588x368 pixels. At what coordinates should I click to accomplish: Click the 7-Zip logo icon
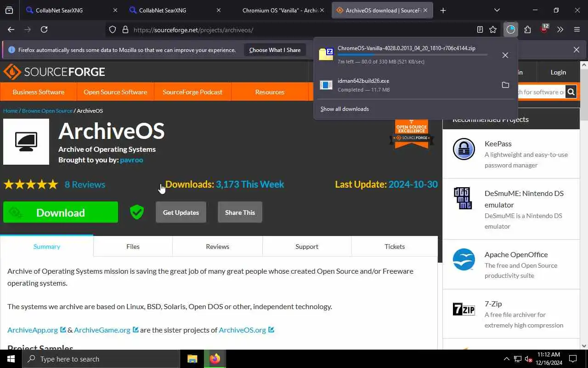pos(464,309)
